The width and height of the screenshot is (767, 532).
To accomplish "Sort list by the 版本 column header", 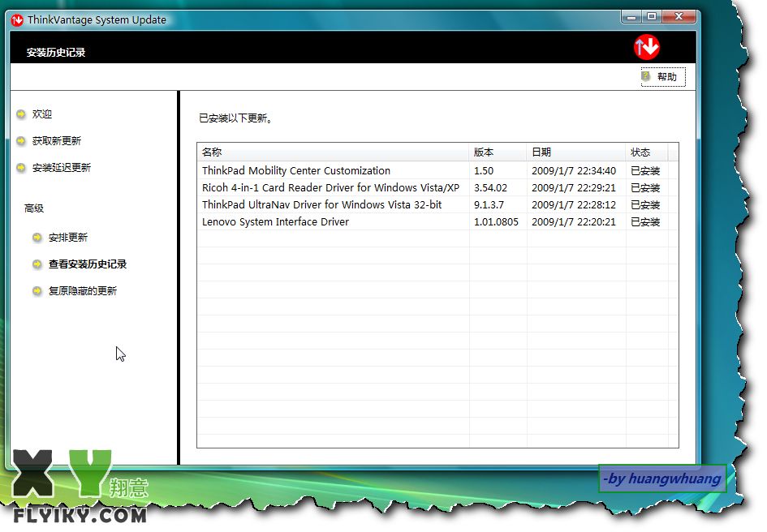I will pos(498,152).
